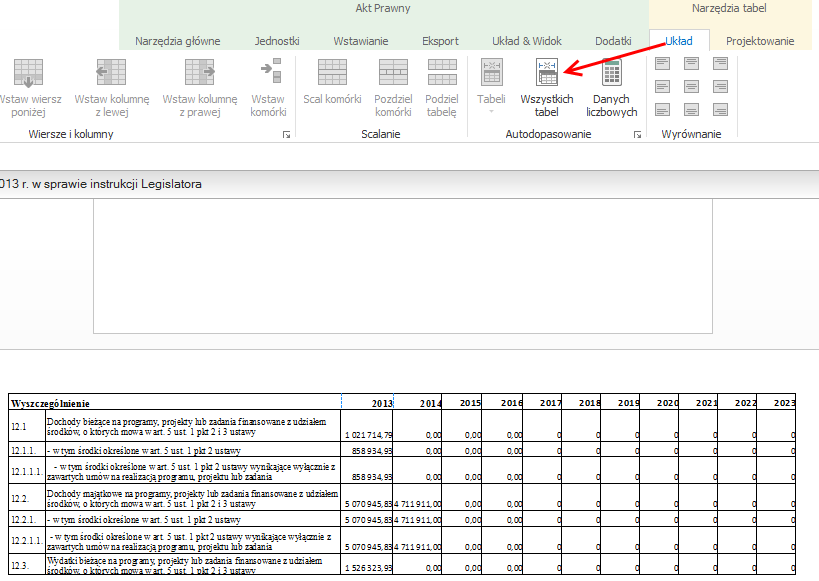This screenshot has width=819, height=581.
Task: Align cell content top center
Action: coord(692,64)
